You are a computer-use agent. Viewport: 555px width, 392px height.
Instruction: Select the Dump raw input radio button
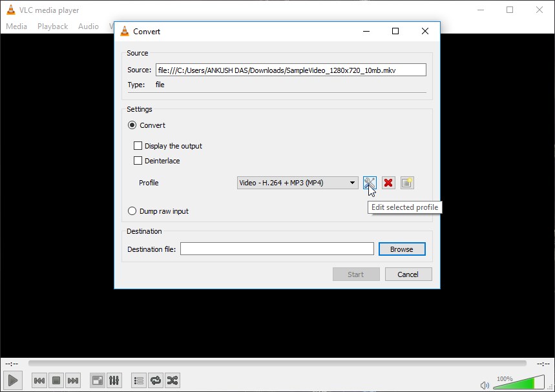[x=132, y=211]
